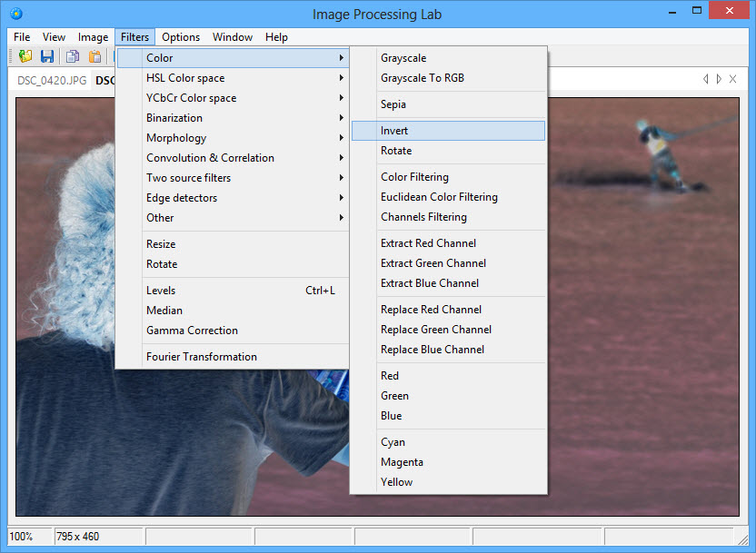
Task: Open Color Filtering option
Action: 448,177
